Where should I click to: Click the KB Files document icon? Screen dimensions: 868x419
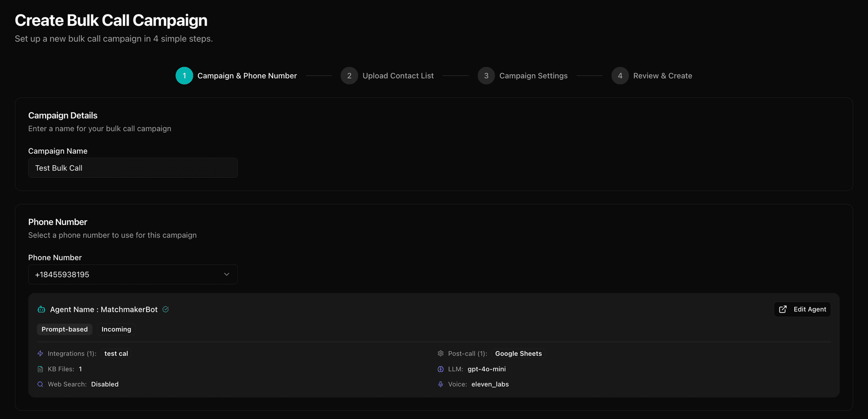[40, 369]
